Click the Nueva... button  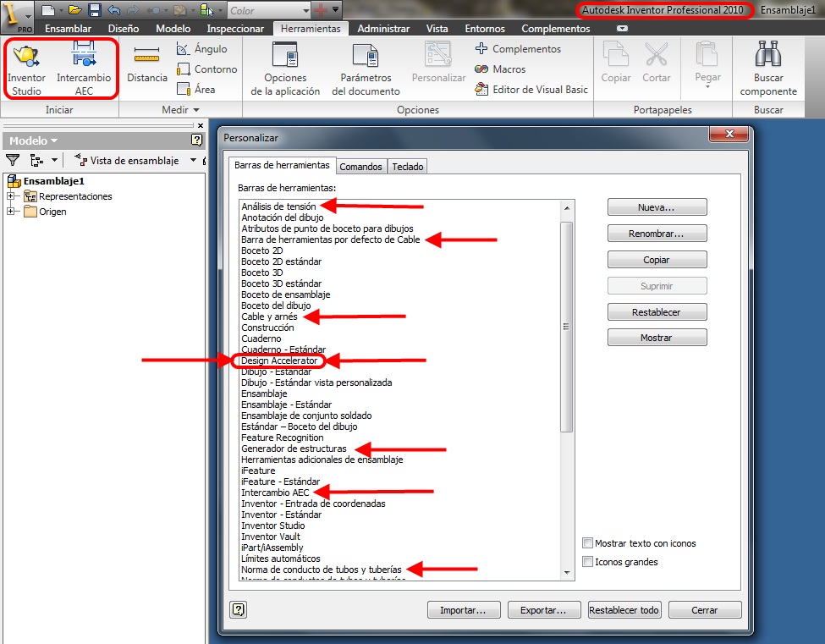[x=657, y=207]
